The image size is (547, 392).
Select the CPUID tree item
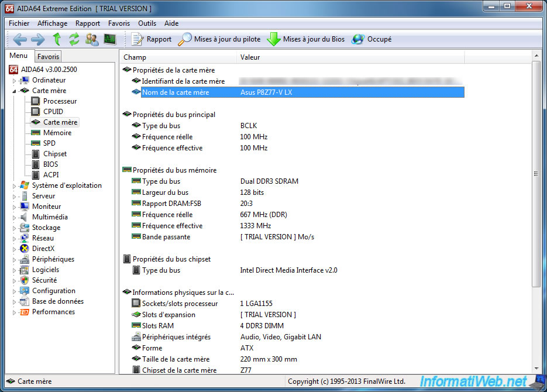pyautogui.click(x=53, y=112)
